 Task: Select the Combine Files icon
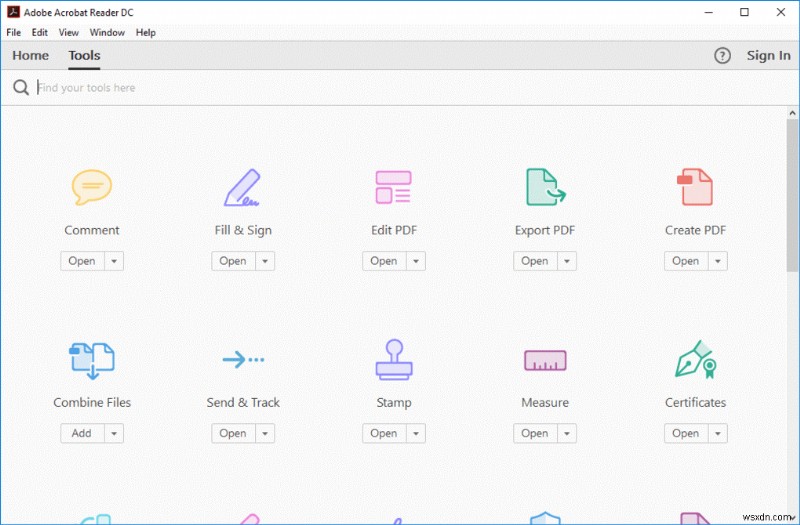pos(91,360)
